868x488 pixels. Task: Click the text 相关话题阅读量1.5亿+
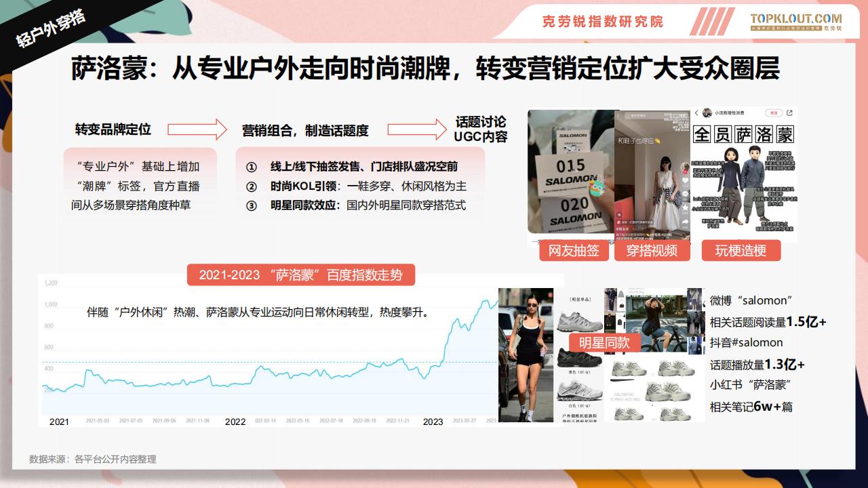coord(768,322)
